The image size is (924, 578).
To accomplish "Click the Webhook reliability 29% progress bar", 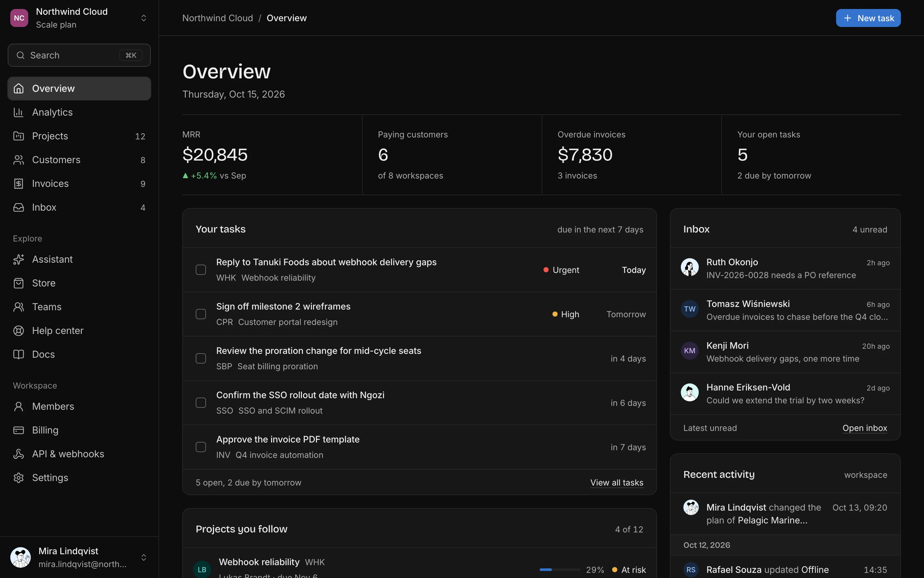I will 560,570.
